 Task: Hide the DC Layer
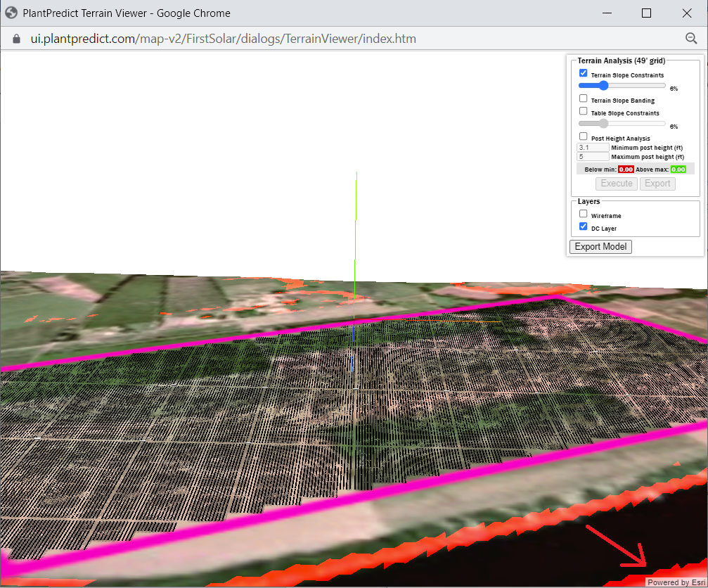point(583,226)
